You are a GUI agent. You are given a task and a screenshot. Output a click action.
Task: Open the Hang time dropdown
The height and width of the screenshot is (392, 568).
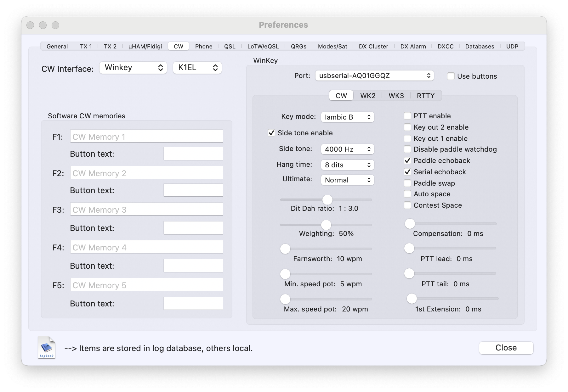(x=347, y=165)
